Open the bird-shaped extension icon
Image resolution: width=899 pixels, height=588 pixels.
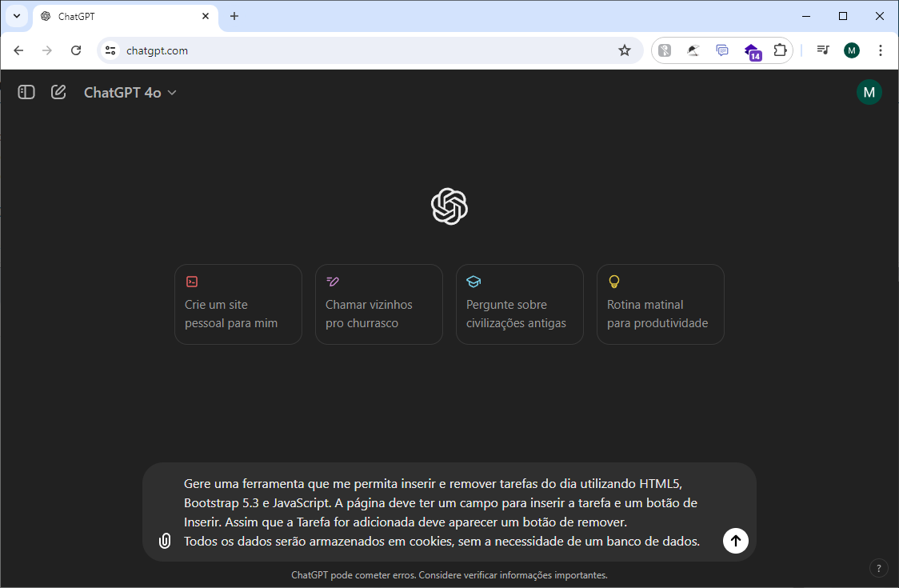coord(693,50)
